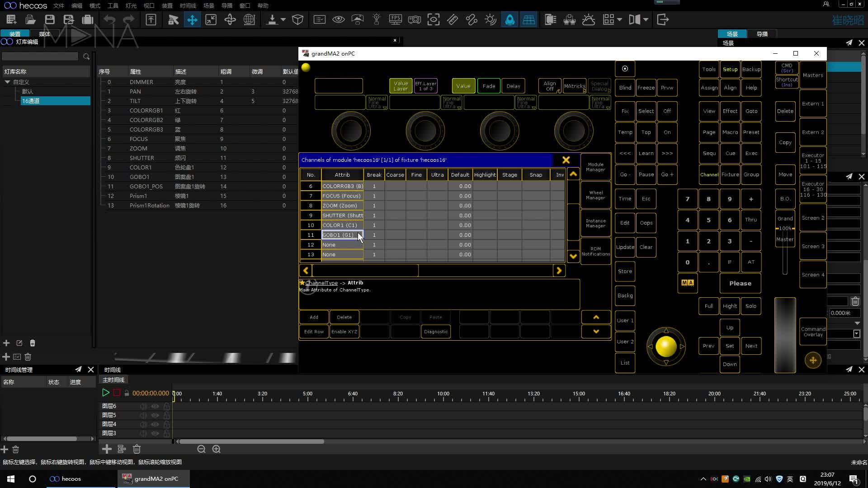The width and height of the screenshot is (868, 488).
Task: Start timeline with the green play button
Action: 105,393
